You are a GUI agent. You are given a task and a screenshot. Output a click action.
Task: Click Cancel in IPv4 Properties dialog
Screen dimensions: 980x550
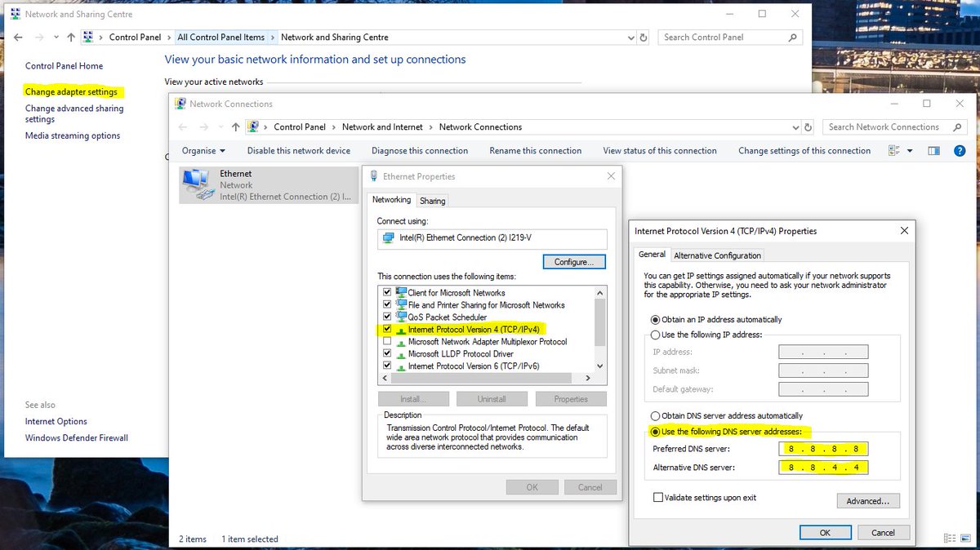(883, 532)
